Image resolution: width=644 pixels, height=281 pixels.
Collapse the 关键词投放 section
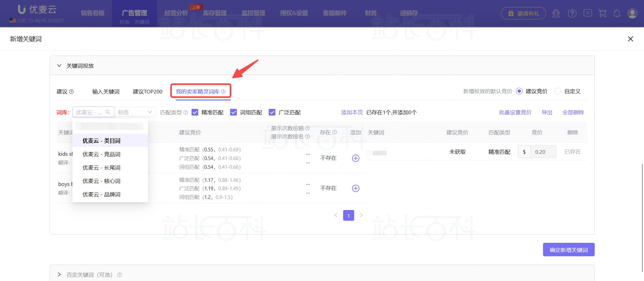pos(59,66)
